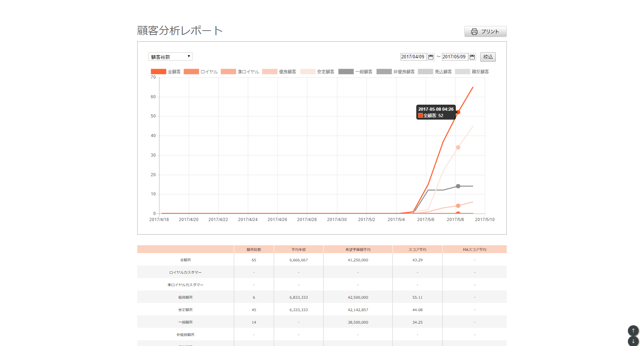The image size is (644, 346).
Task: Edit the end date field 2017/05/09
Action: coord(455,57)
